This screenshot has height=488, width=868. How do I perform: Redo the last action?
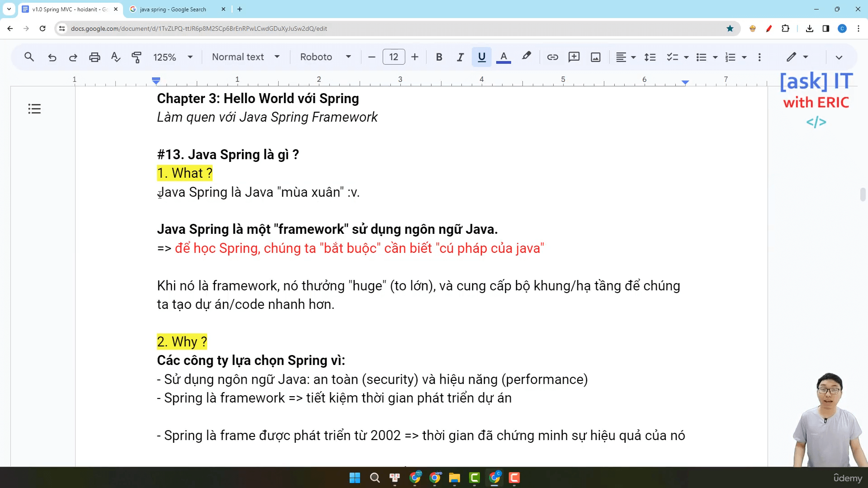click(x=73, y=57)
